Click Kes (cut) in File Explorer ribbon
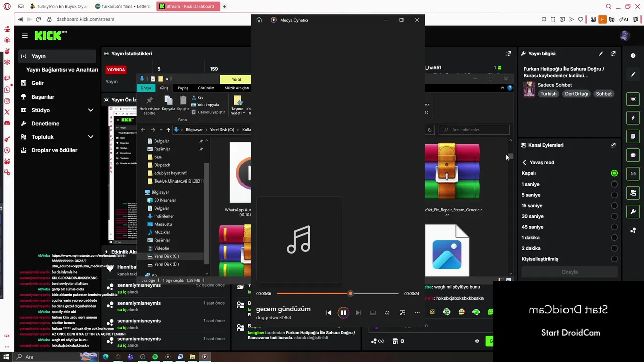The image size is (644, 362). tap(197, 97)
